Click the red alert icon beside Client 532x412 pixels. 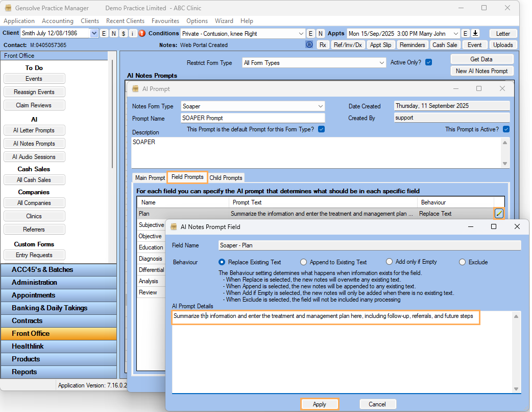tap(142, 33)
